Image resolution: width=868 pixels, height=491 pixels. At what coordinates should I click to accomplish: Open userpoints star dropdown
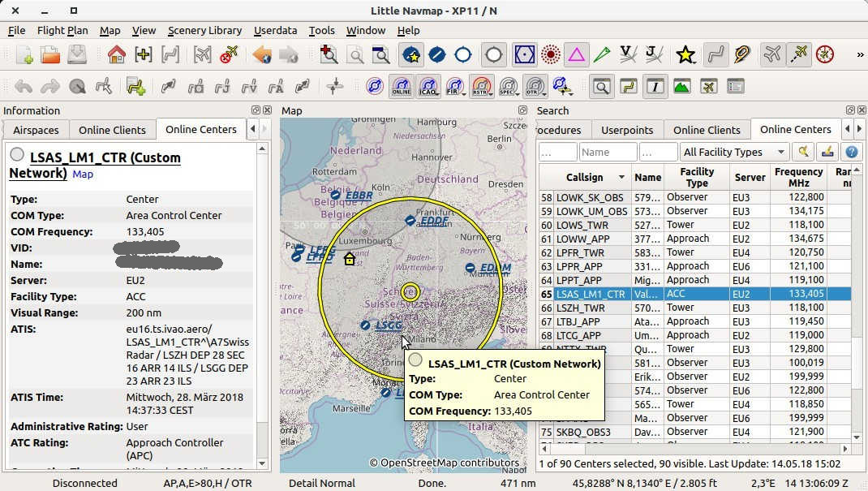click(685, 55)
